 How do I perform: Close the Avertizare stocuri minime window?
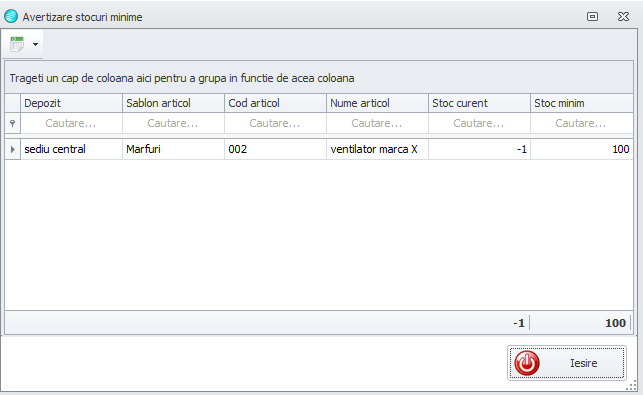tap(623, 16)
